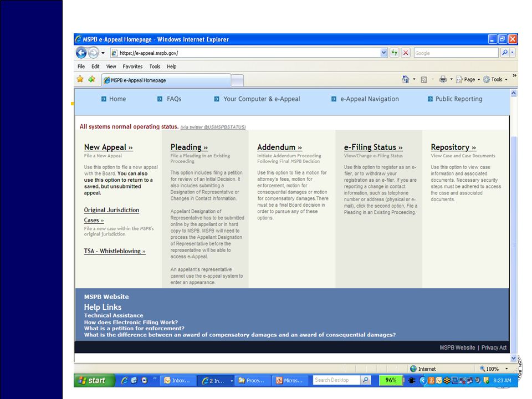The height and width of the screenshot is (399, 532).
Task: Click Privacy Act link in black footer
Action: coord(494,347)
